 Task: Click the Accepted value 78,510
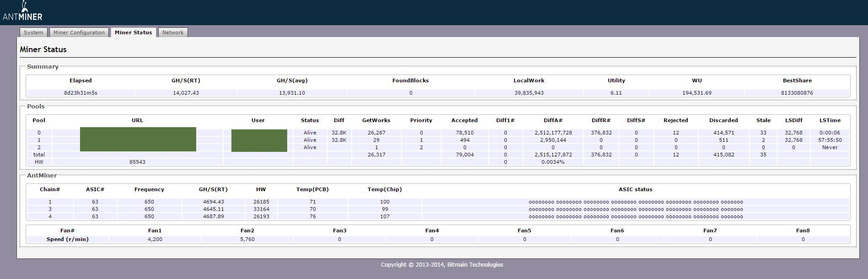pos(464,133)
